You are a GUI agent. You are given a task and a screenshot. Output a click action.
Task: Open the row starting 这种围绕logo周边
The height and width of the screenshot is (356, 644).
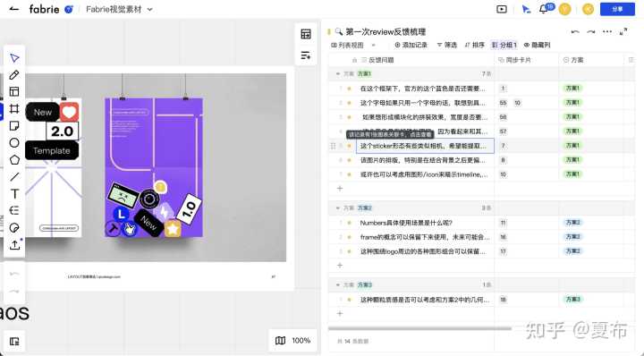[422, 251]
